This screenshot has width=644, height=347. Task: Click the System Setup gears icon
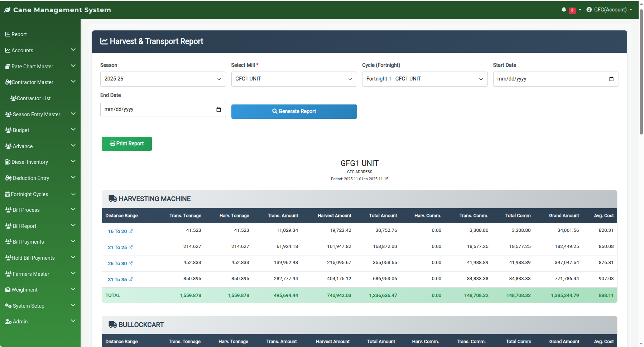[x=8, y=306]
